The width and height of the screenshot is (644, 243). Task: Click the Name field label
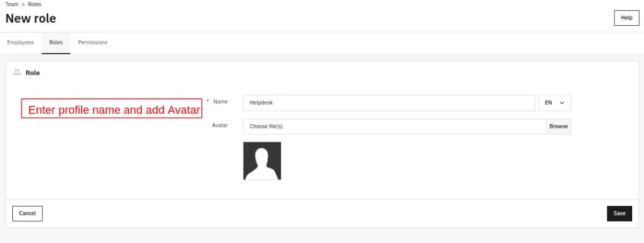pyautogui.click(x=221, y=102)
